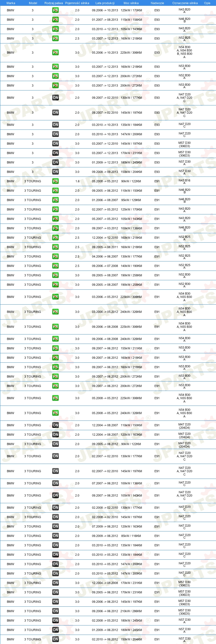Select the '140kW / 190KM' power cell

pyautogui.click(x=131, y=266)
